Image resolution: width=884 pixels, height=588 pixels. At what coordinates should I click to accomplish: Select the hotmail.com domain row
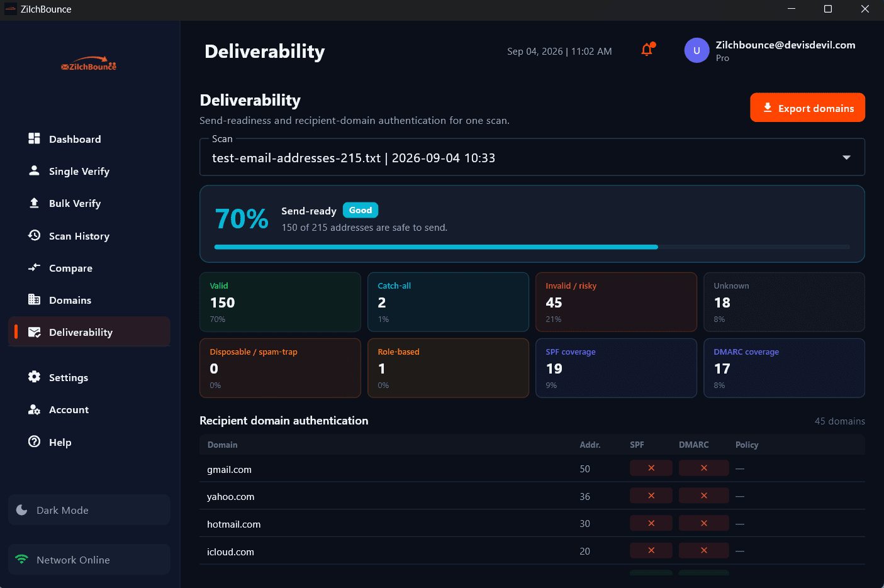532,523
